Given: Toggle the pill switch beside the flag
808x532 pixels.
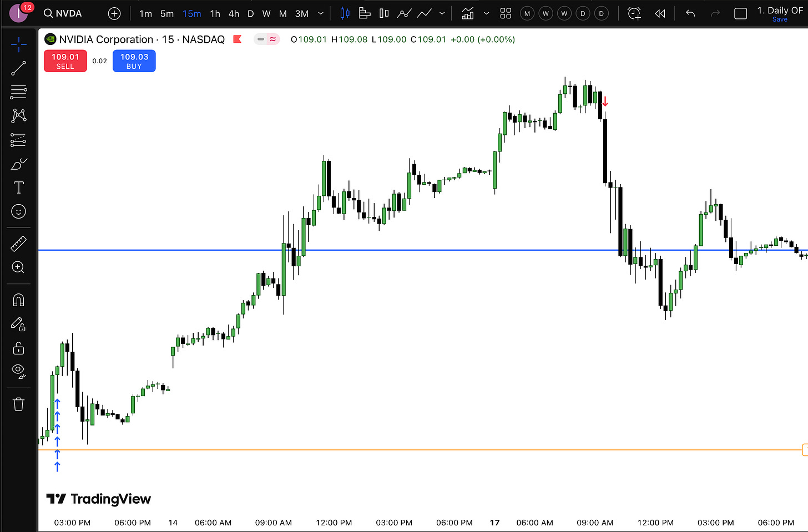Looking at the screenshot, I should click(x=266, y=39).
